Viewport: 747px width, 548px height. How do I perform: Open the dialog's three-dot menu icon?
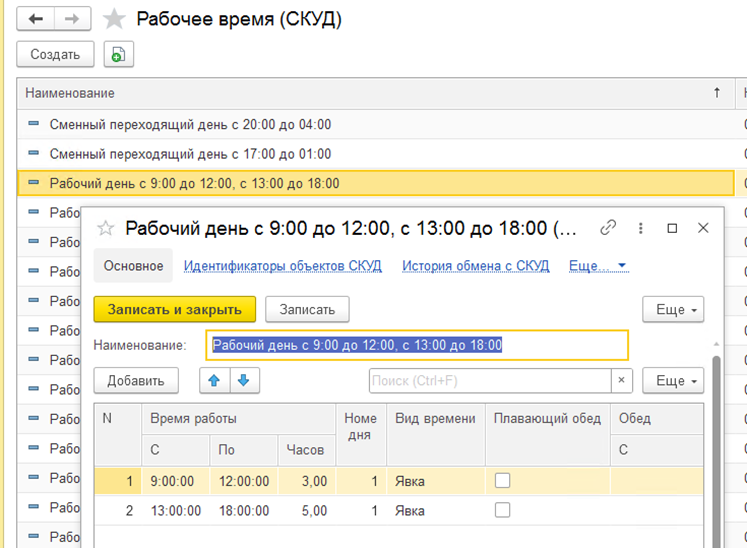pyautogui.click(x=641, y=228)
